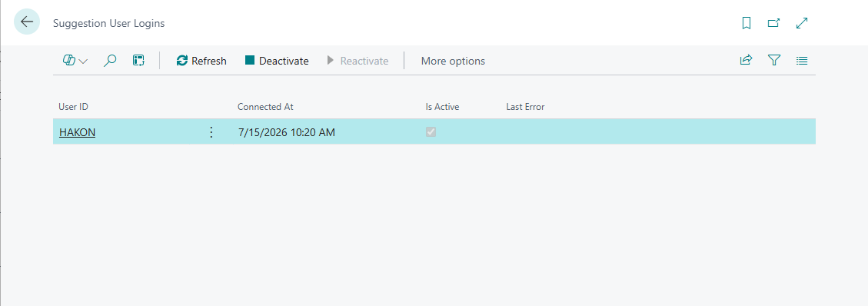Image resolution: width=868 pixels, height=306 pixels.
Task: Search the list with magnifier icon
Action: tap(110, 61)
